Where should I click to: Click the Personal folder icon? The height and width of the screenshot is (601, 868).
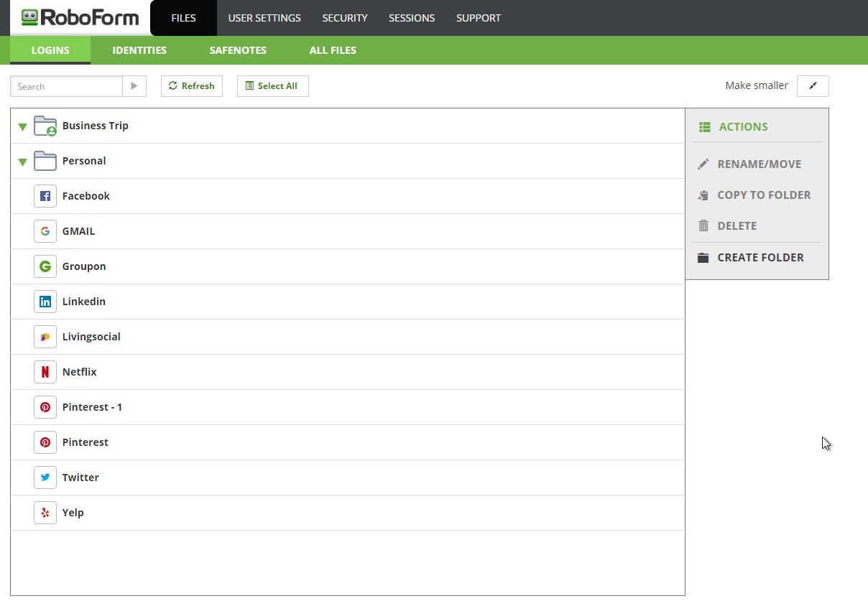(45, 161)
